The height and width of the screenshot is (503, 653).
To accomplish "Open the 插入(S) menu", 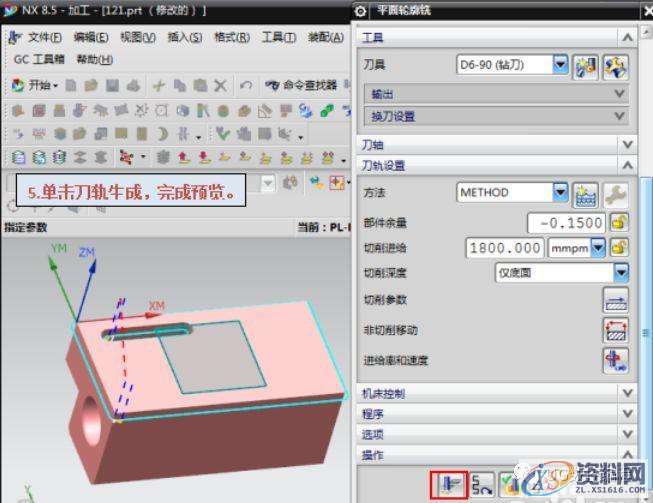I will pos(184,37).
